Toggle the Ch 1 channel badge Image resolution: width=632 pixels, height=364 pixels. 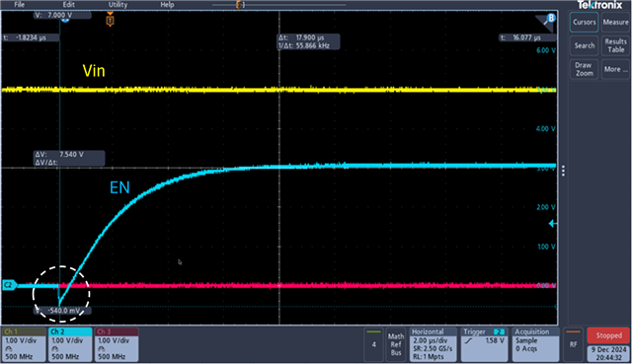[x=24, y=344]
